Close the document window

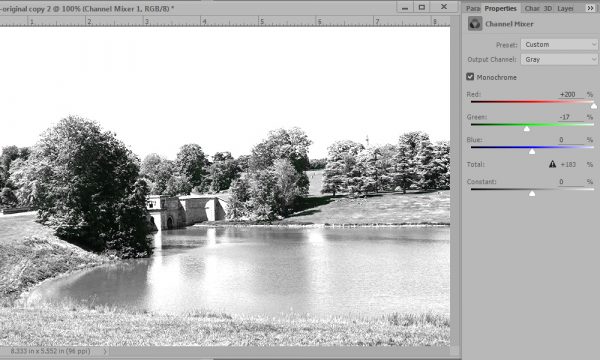coord(444,7)
